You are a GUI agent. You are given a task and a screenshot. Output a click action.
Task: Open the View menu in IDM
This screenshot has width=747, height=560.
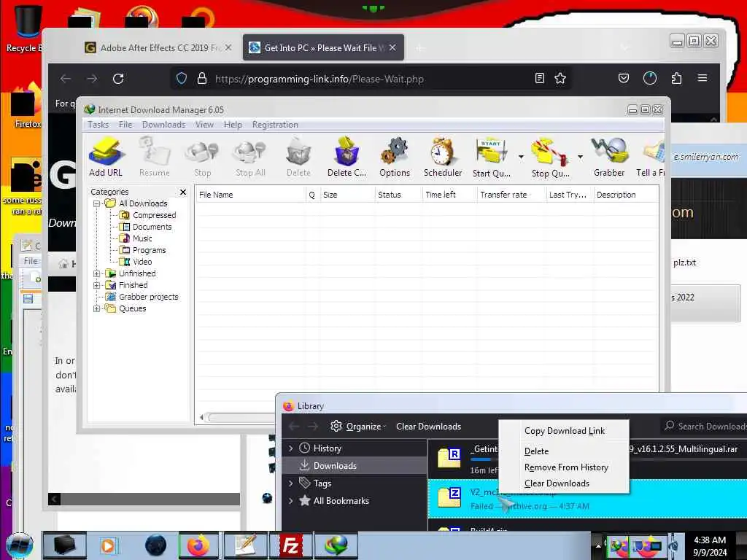click(x=204, y=125)
